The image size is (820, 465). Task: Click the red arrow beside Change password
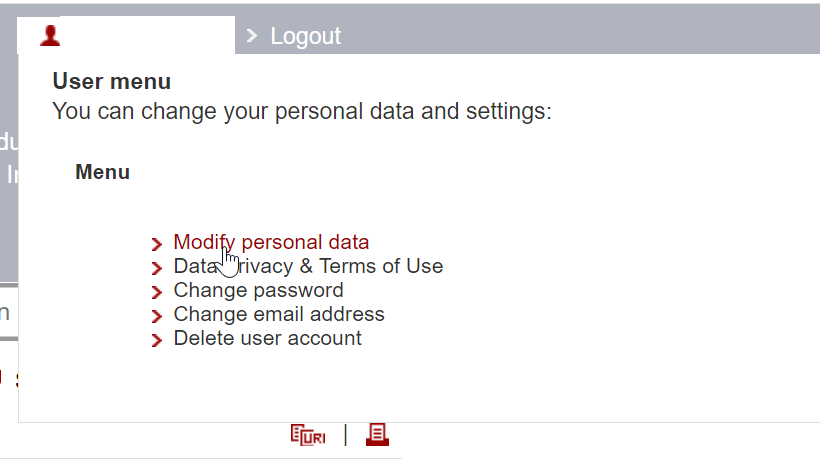pos(157,292)
